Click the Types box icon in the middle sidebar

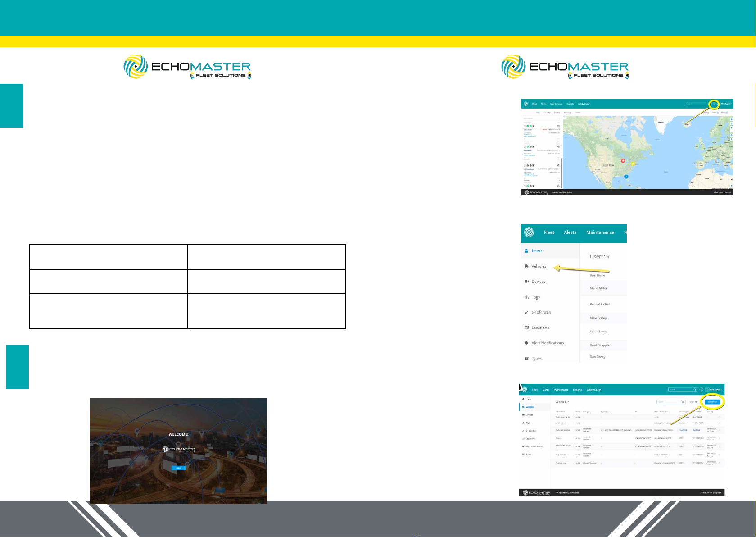tap(526, 359)
